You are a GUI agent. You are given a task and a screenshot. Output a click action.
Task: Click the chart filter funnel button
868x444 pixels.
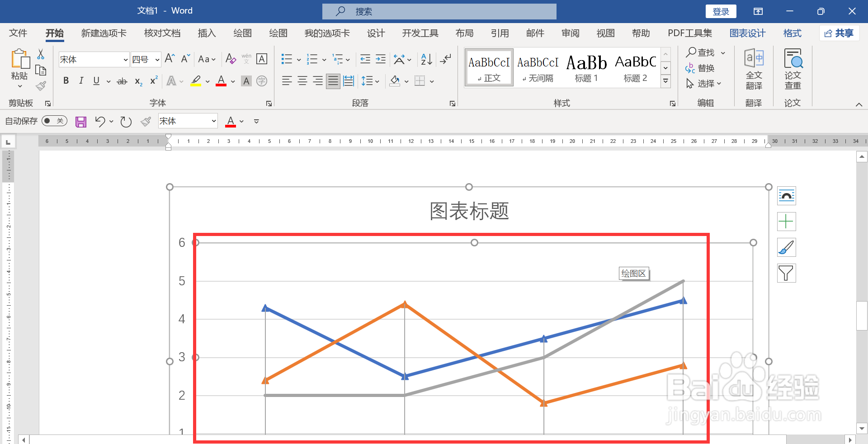(x=786, y=273)
